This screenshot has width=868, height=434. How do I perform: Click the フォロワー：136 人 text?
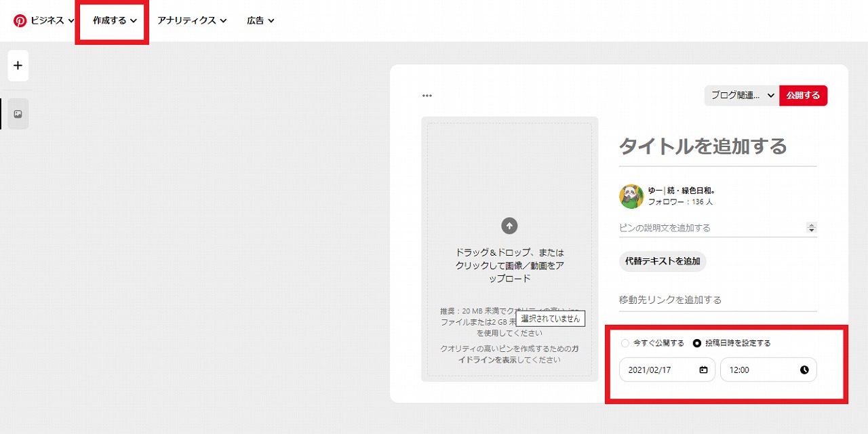[680, 202]
